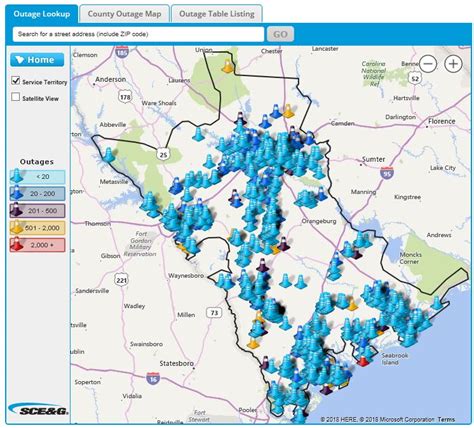Select the 2,000+ outages red legend

pos(37,245)
